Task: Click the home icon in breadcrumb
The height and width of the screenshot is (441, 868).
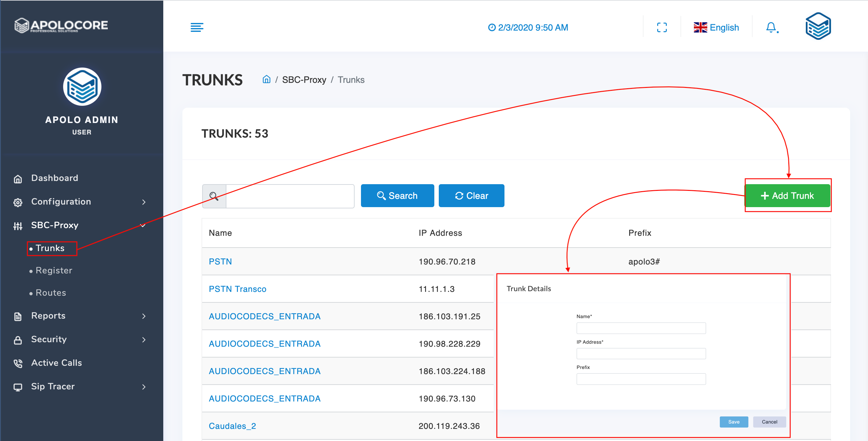Action: [x=266, y=79]
